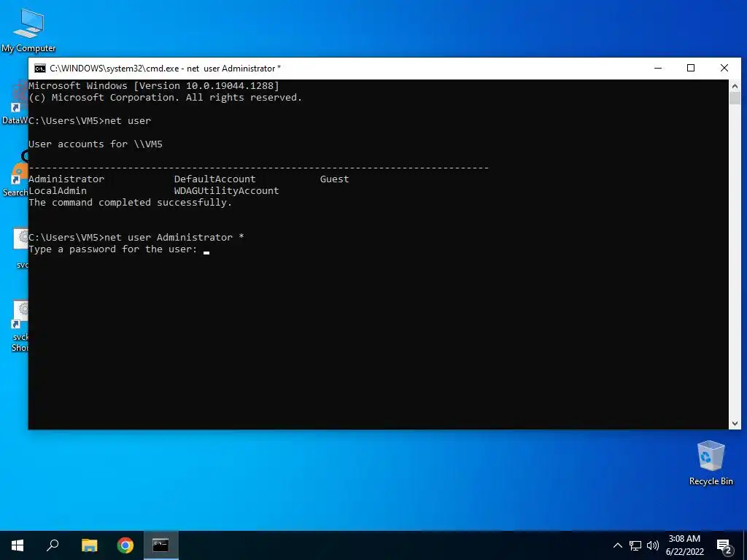Viewport: 747px width, 560px height.
Task: Click the password prompt cursor
Action: pyautogui.click(x=206, y=252)
